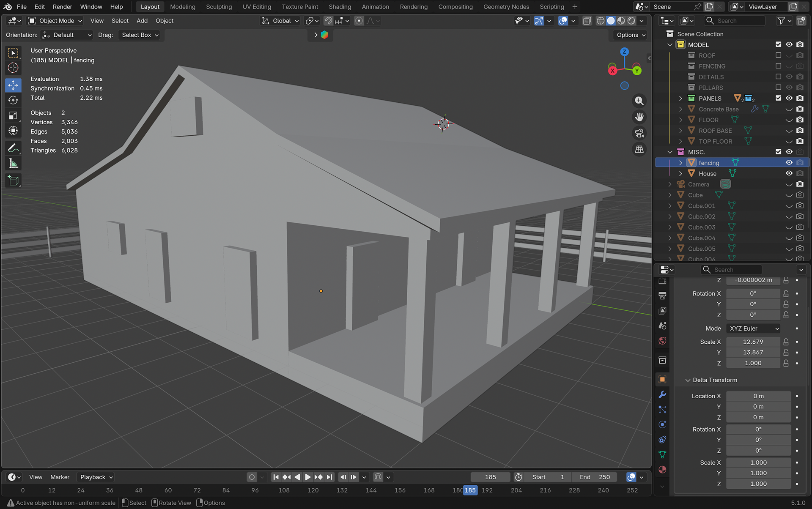This screenshot has width=812, height=509.
Task: Click the viewport zoom magnifier icon
Action: [639, 101]
